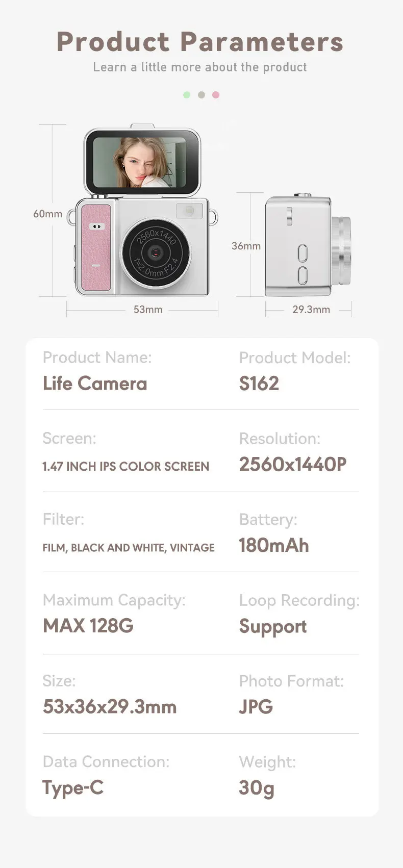This screenshot has height=868, width=403.
Task: Click the shutter button atop side-view camera
Action: pos(303,195)
